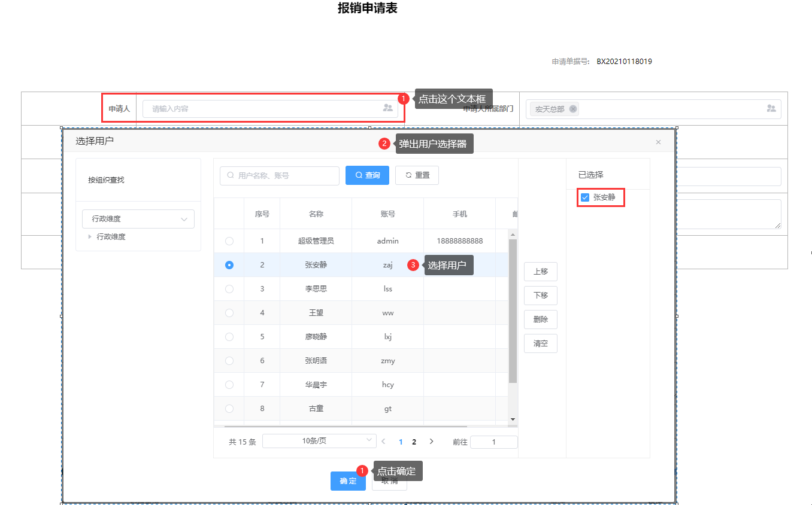Open the 10条/页 page size dropdown
812x505 pixels.
[x=319, y=441]
